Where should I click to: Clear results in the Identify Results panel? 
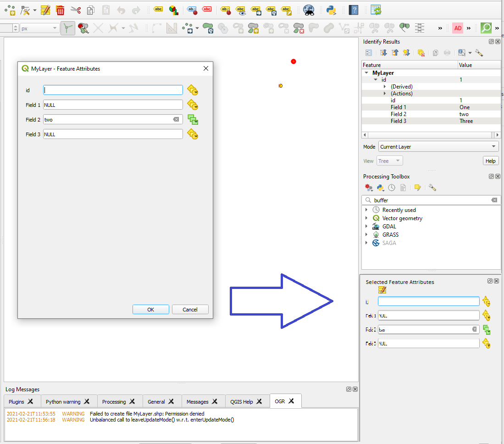tap(421, 52)
